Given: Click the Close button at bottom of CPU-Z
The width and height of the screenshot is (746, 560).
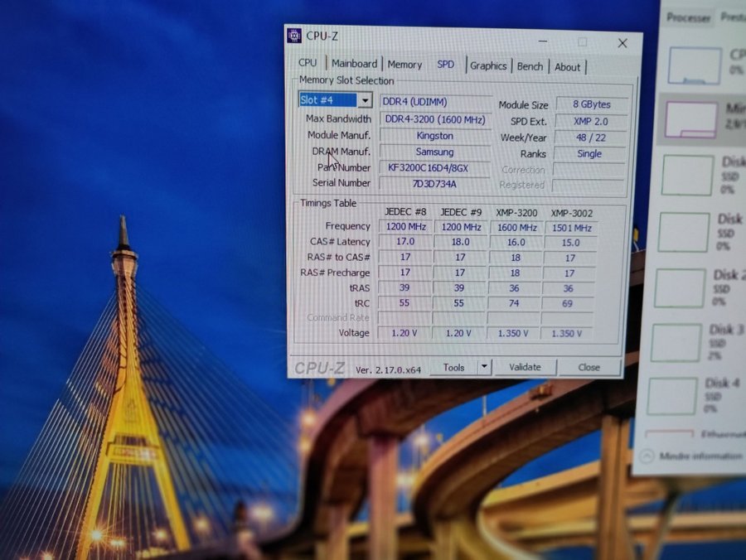Looking at the screenshot, I should pyautogui.click(x=589, y=367).
